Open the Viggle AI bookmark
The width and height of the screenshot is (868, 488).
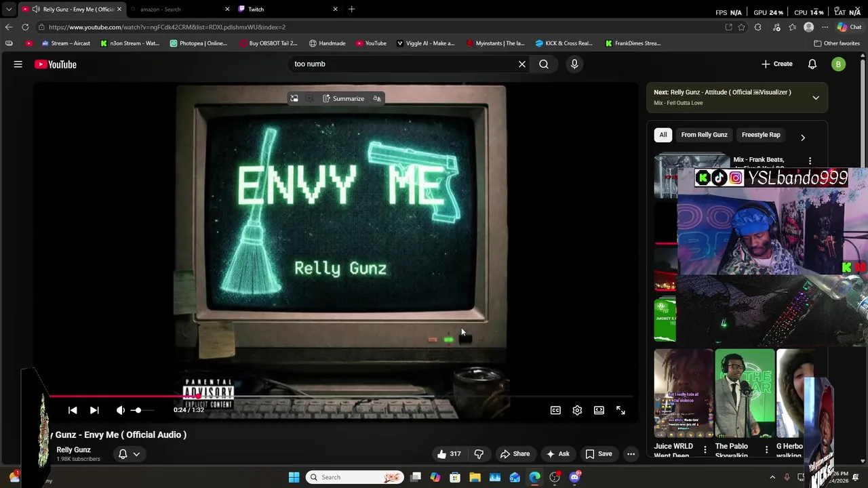pyautogui.click(x=425, y=43)
